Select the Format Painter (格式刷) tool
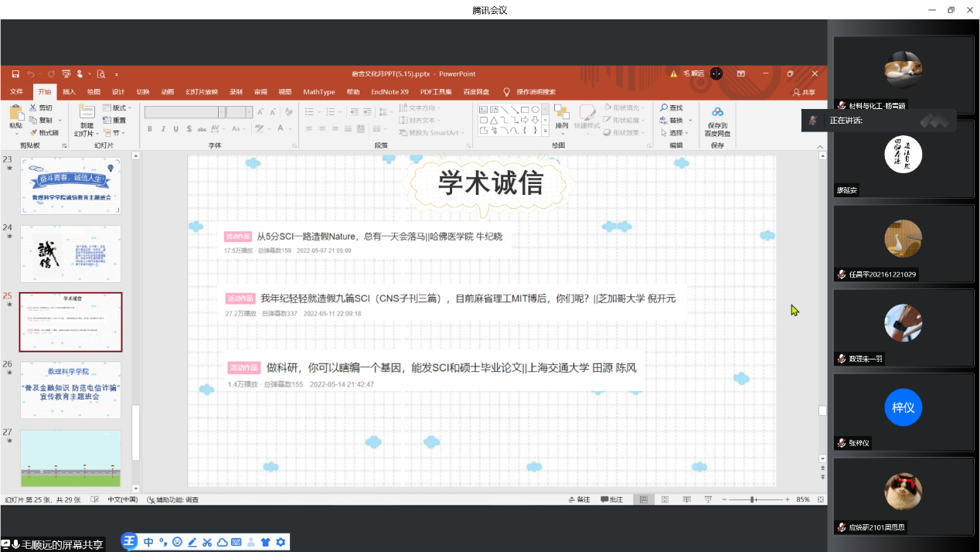The height and width of the screenshot is (552, 980). click(x=44, y=133)
